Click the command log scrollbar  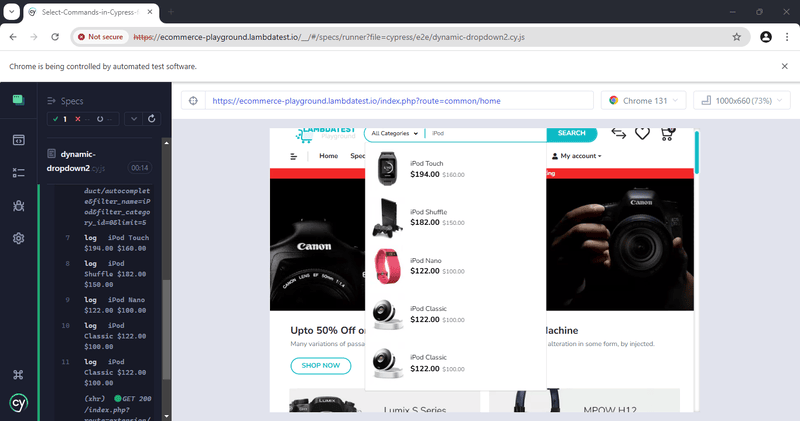[x=166, y=329]
